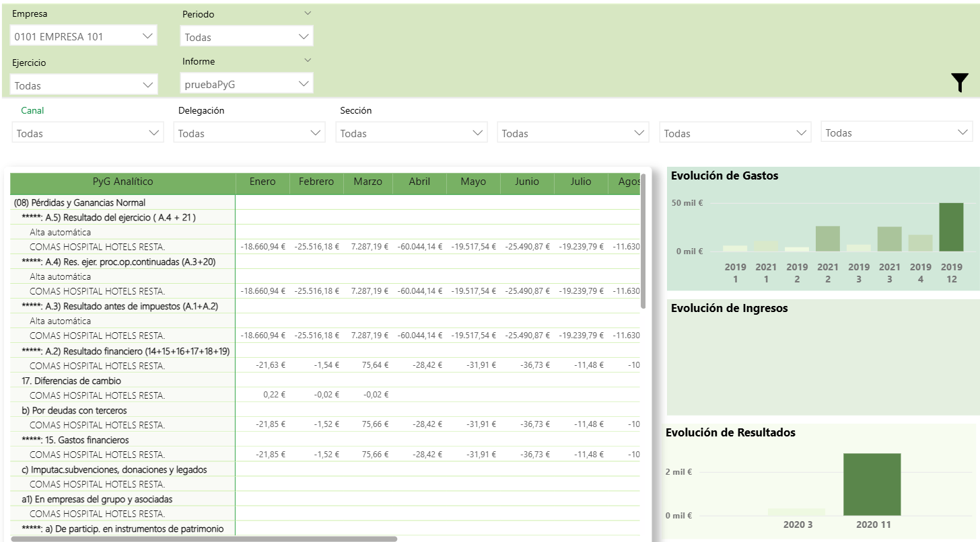This screenshot has height=542, width=980.
Task: Open the Periodo dropdown list
Action: pos(246,37)
